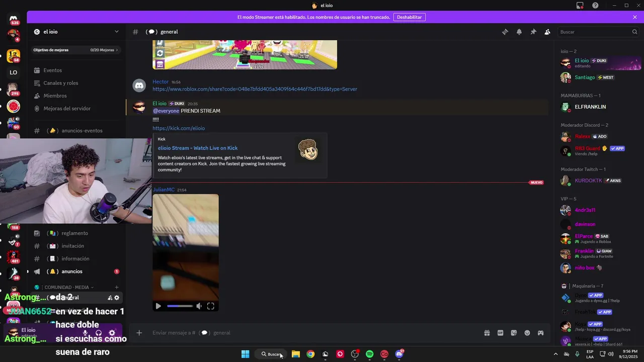Open the Threads icon in channel header
The width and height of the screenshot is (644, 362).
pos(505,32)
